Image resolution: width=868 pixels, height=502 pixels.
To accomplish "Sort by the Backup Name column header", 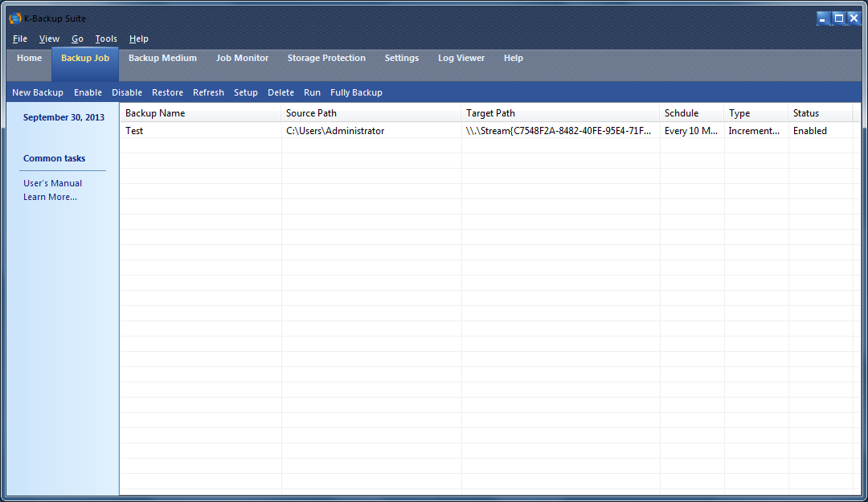I will 199,113.
